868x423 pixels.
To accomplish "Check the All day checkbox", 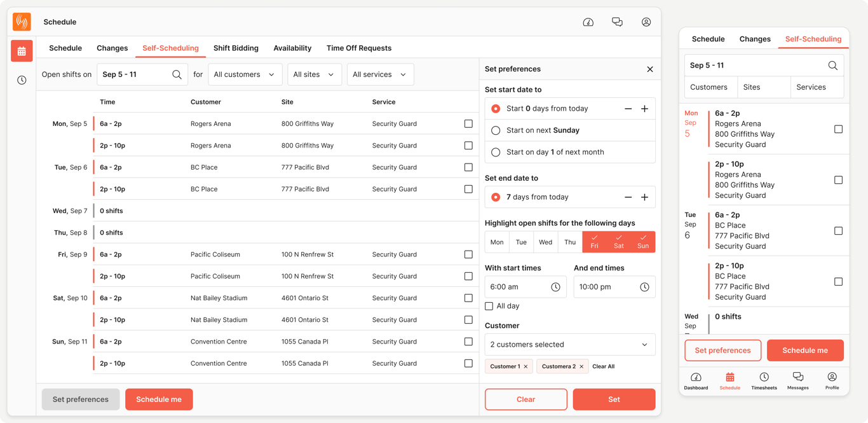I will tap(489, 306).
